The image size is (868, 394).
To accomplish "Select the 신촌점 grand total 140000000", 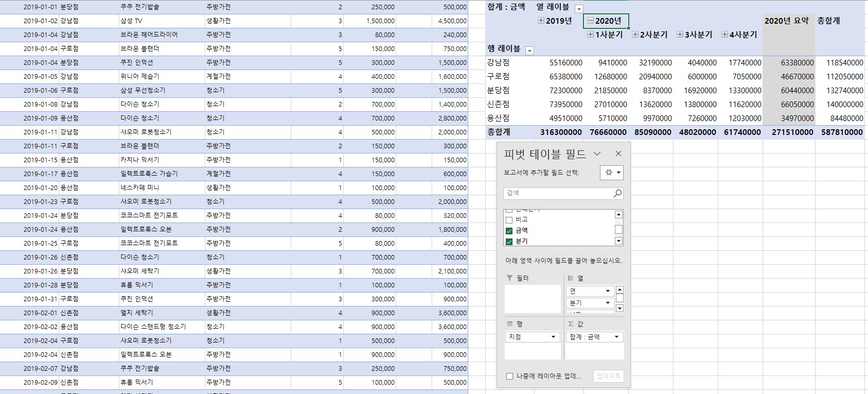I will coord(840,104).
